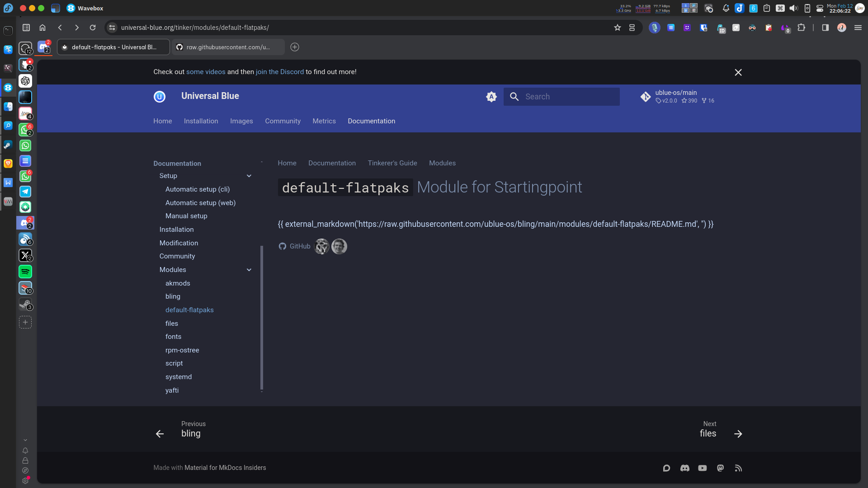868x488 pixels.
Task: Follow the 'join the Discord' link
Action: pyautogui.click(x=279, y=72)
